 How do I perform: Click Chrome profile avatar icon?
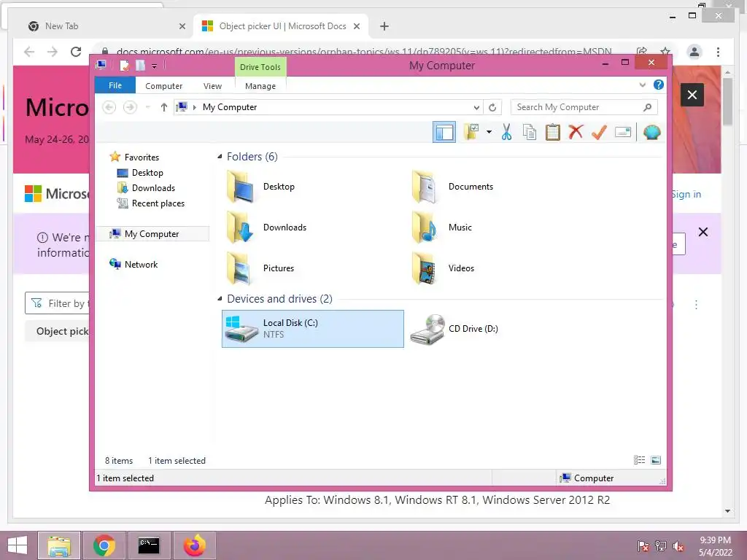pos(694,52)
